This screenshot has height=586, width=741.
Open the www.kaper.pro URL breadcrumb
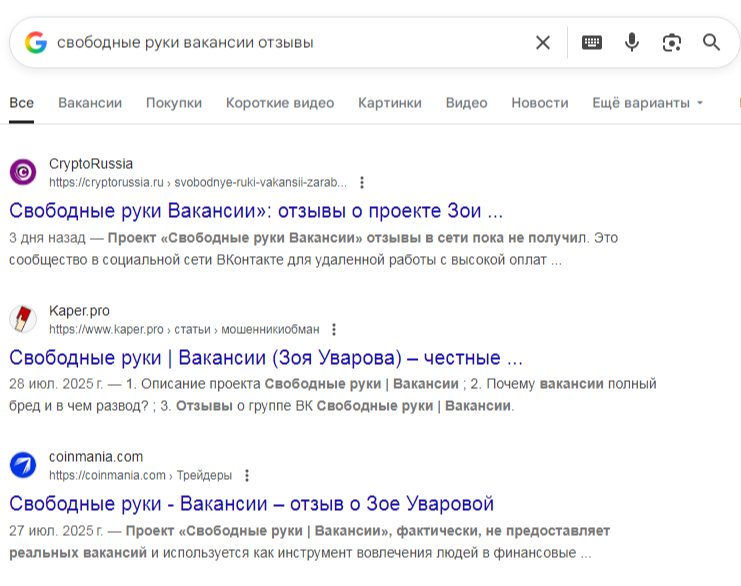(184, 329)
